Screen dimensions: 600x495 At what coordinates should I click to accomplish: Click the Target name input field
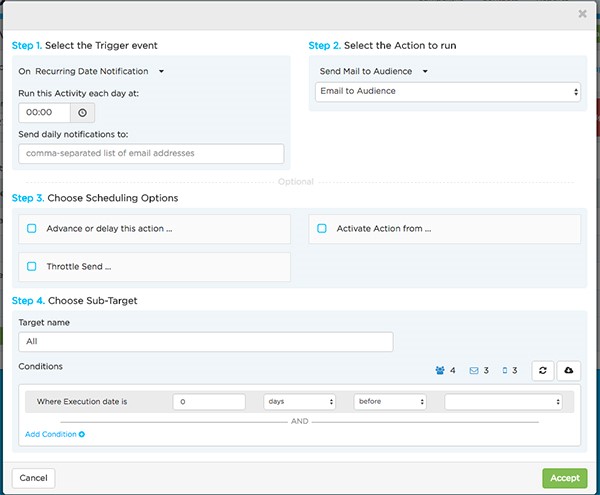click(206, 342)
